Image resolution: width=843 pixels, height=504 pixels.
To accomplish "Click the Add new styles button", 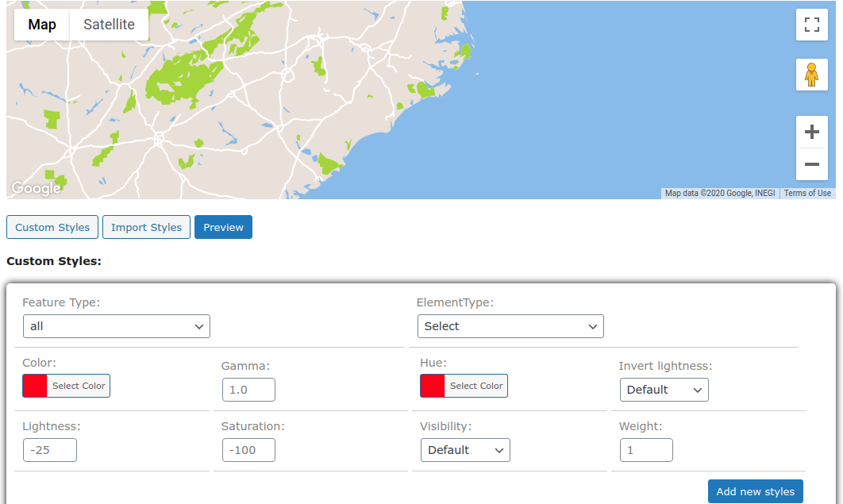I will pyautogui.click(x=755, y=491).
